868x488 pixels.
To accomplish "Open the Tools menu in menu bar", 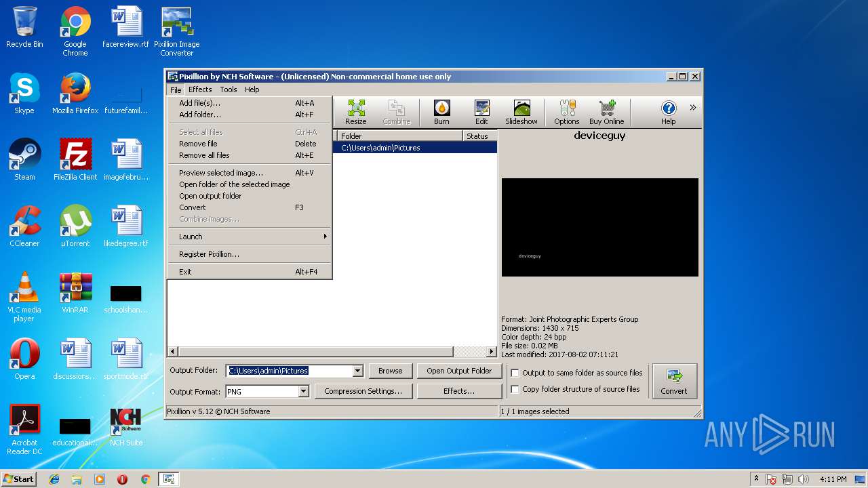I will (x=229, y=89).
